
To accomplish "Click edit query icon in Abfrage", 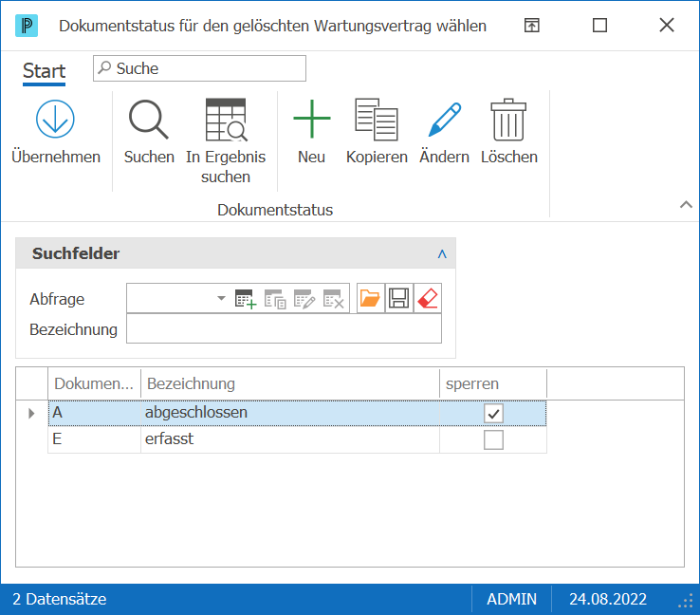I will [x=304, y=299].
